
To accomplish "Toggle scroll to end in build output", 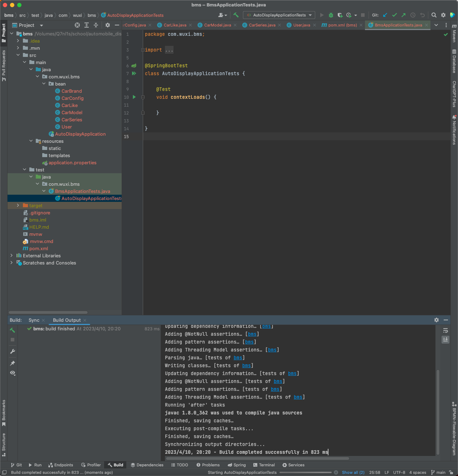I will pyautogui.click(x=445, y=340).
